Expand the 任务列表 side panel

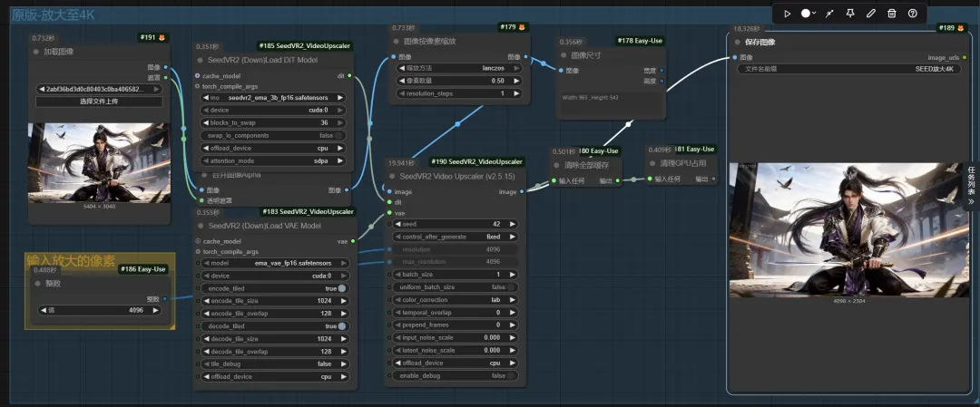pos(971,186)
